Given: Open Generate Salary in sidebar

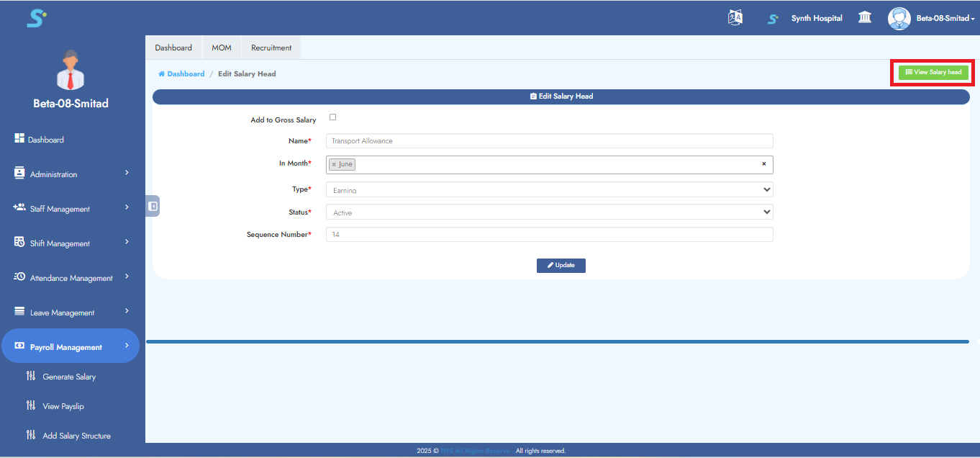Looking at the screenshot, I should 69,377.
